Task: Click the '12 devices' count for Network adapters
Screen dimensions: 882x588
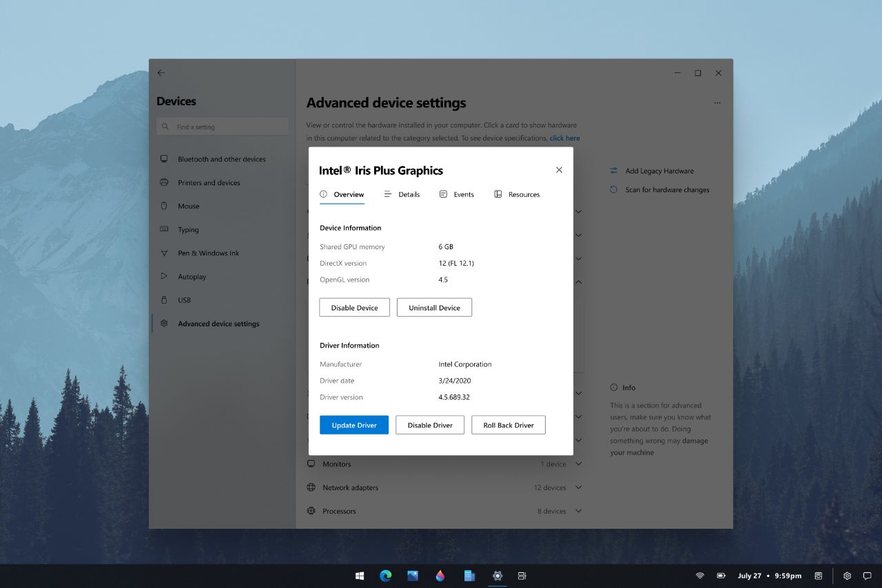Action: [x=550, y=487]
